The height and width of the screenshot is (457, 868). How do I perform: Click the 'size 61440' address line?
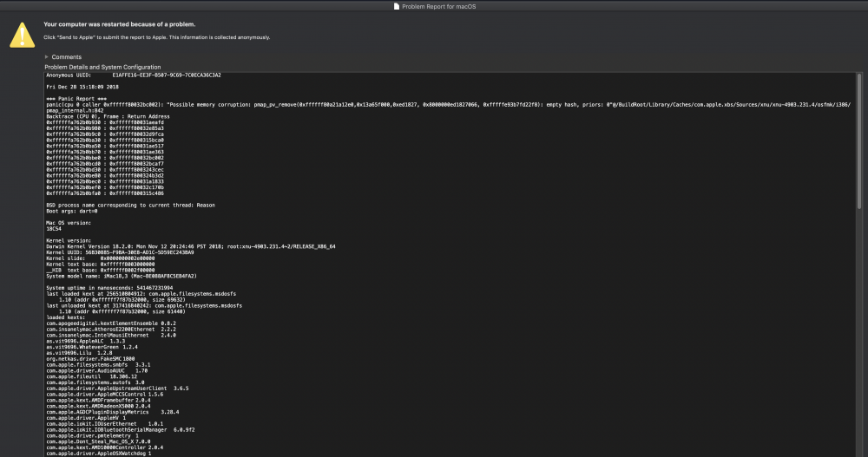point(122,312)
